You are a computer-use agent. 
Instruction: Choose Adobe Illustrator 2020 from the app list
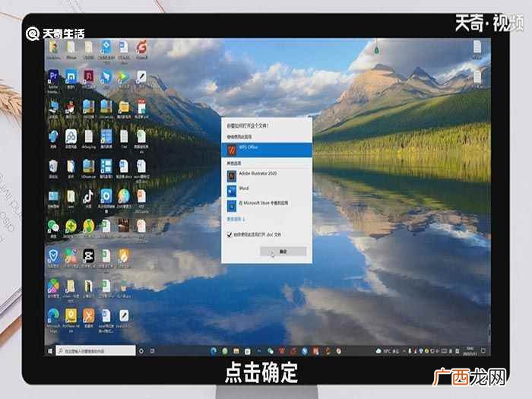(x=267, y=176)
